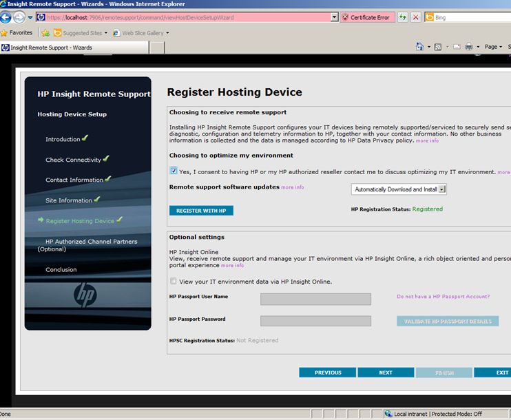
Task: Expand the address bar history dropdown
Action: (334, 17)
